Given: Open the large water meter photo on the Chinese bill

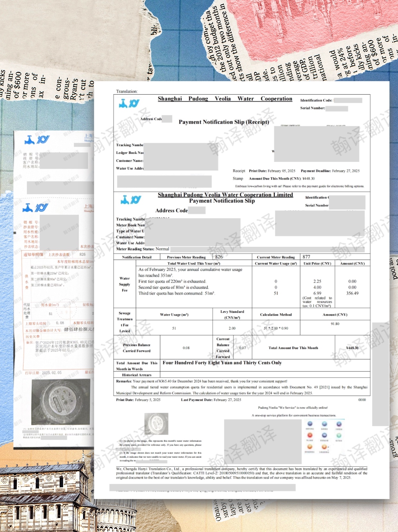Looking at the screenshot, I should pyautogui.click(x=61, y=402).
